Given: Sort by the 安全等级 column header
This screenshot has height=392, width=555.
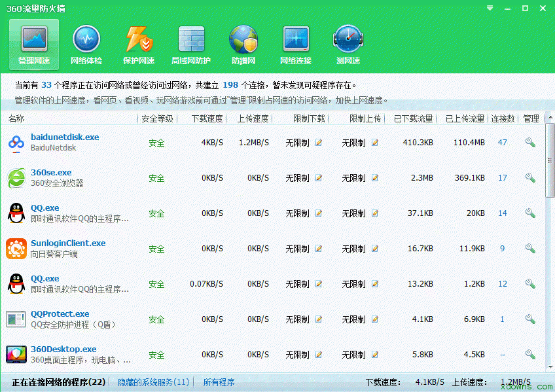Looking at the screenshot, I should point(157,118).
